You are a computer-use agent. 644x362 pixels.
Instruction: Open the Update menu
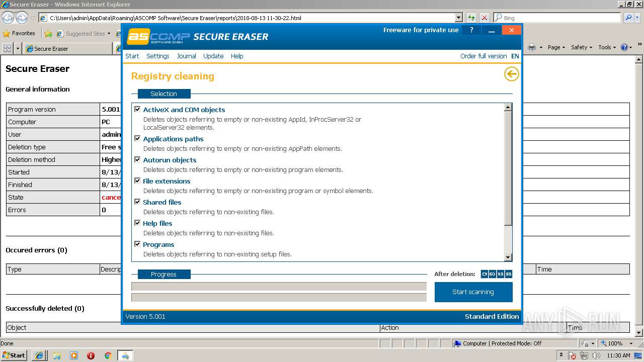[x=213, y=56]
